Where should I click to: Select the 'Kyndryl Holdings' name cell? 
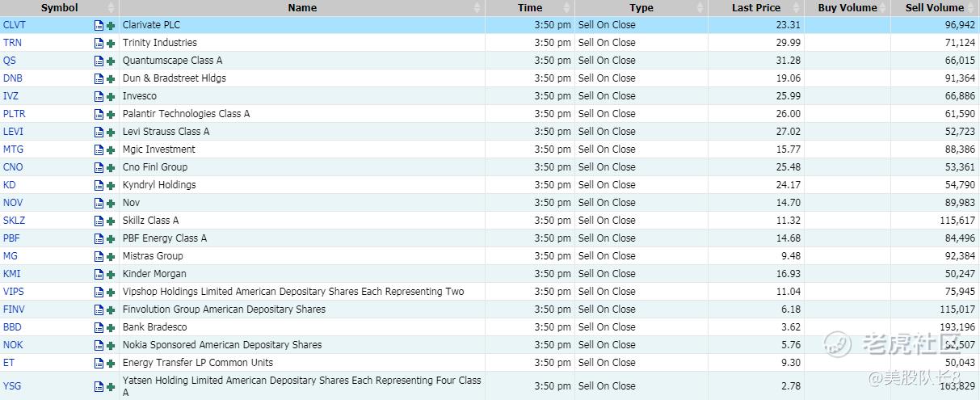pos(302,185)
